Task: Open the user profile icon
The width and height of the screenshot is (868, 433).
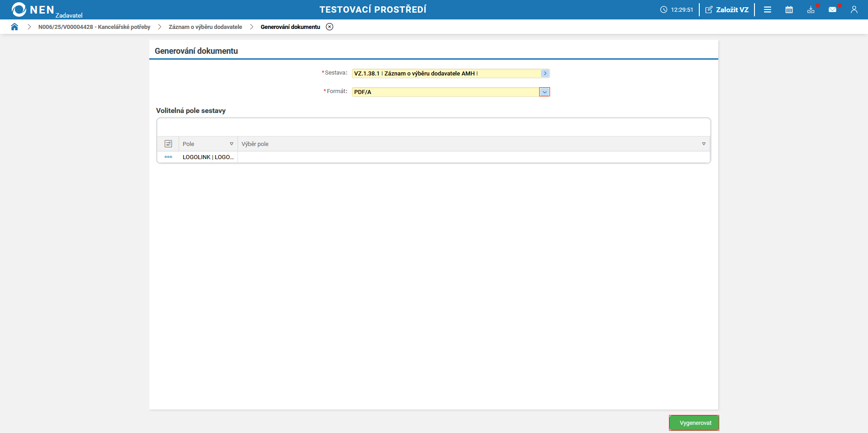Action: 854,9
